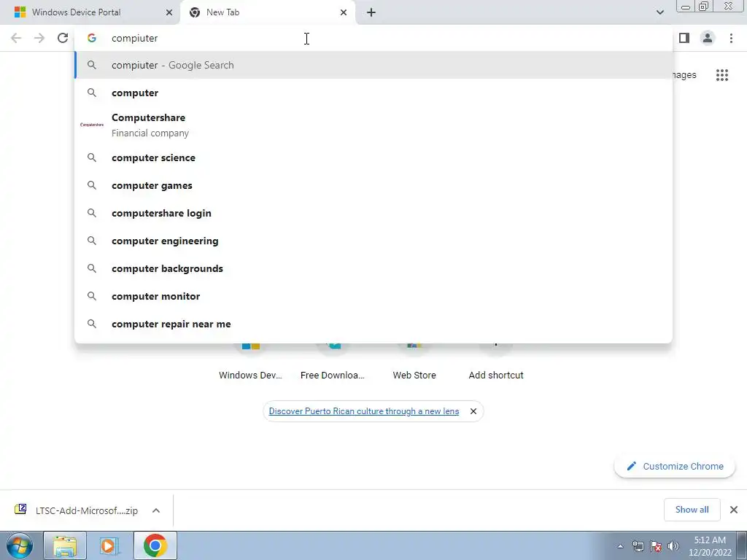This screenshot has width=747, height=560.
Task: Close the Windows Device Portal tab
Action: (x=169, y=12)
